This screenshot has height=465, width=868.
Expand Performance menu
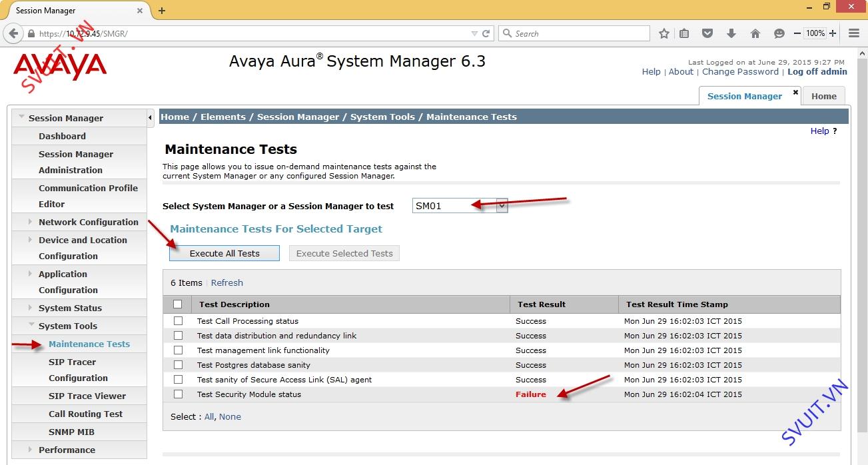point(31,450)
